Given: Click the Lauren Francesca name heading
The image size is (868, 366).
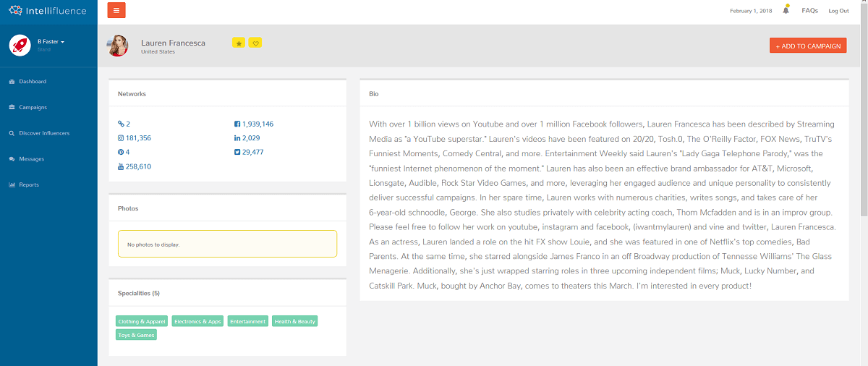Looking at the screenshot, I should 173,43.
